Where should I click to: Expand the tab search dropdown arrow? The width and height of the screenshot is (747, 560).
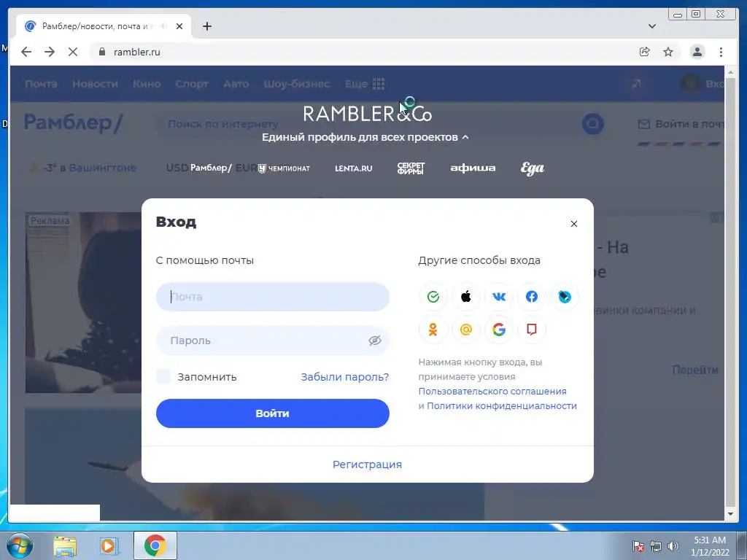tap(652, 26)
